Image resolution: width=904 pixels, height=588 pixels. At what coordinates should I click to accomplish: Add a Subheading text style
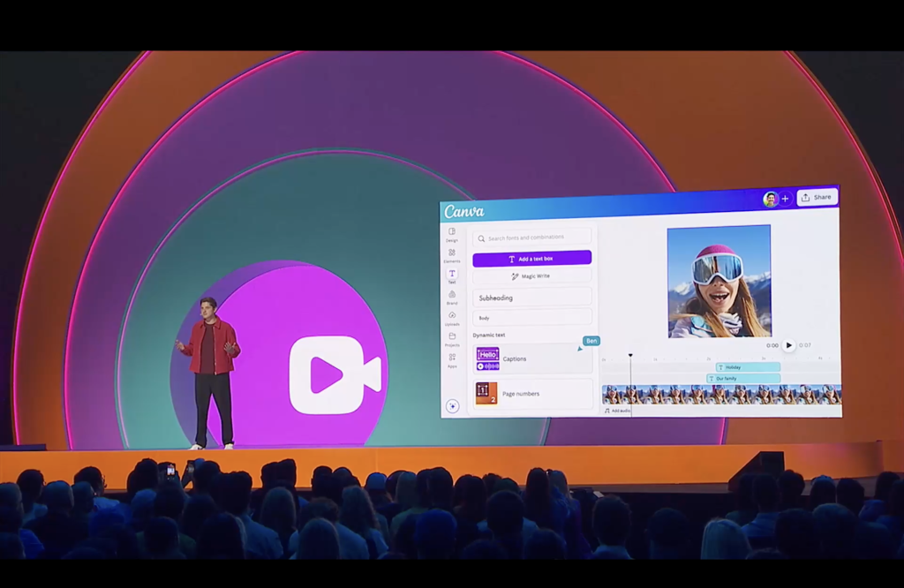[x=531, y=298]
